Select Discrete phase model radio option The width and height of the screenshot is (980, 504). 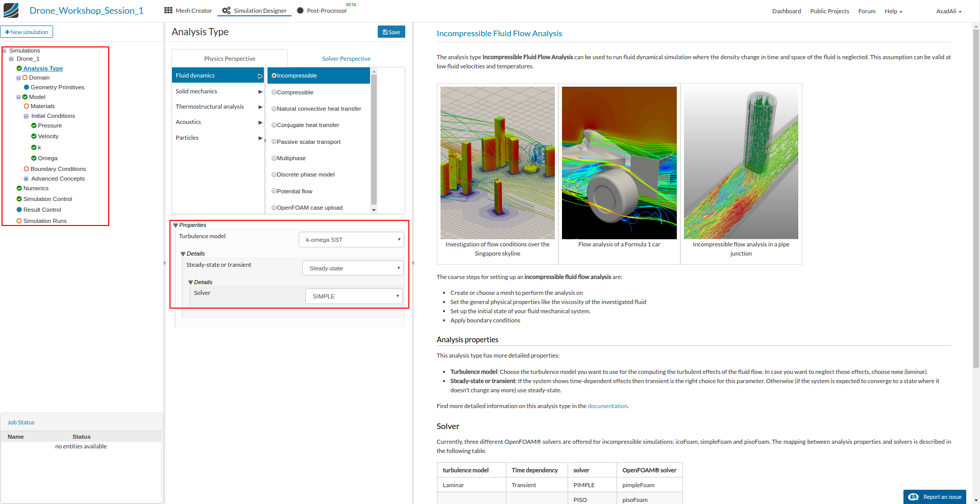coord(274,174)
